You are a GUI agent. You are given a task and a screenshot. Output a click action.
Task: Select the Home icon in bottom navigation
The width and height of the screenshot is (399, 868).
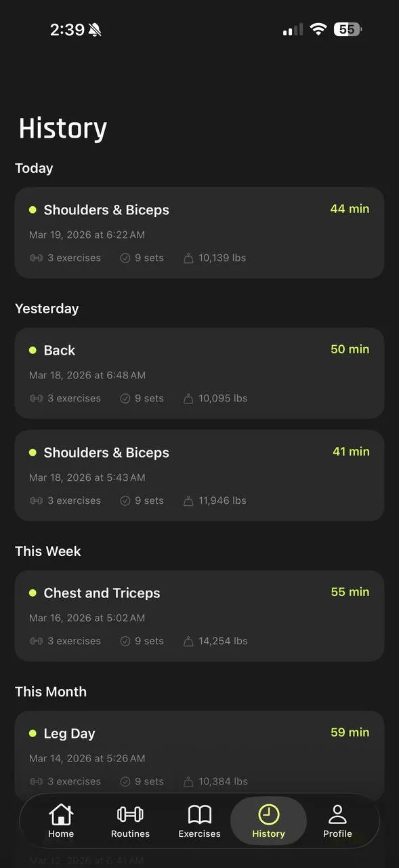tap(61, 814)
